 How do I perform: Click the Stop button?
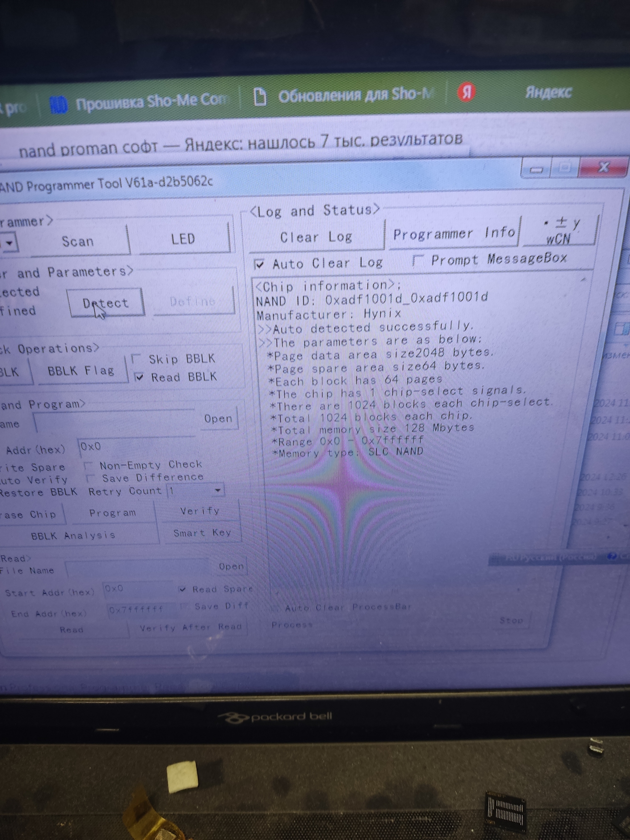coord(511,620)
